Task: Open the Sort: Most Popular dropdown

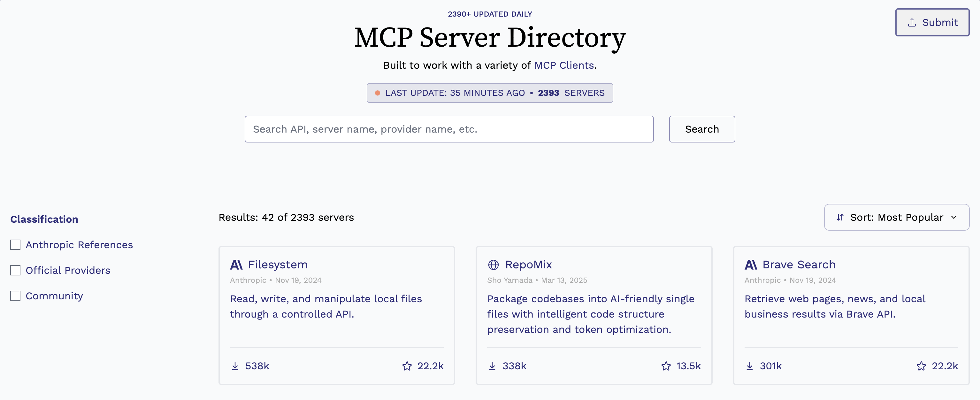Action: tap(896, 217)
